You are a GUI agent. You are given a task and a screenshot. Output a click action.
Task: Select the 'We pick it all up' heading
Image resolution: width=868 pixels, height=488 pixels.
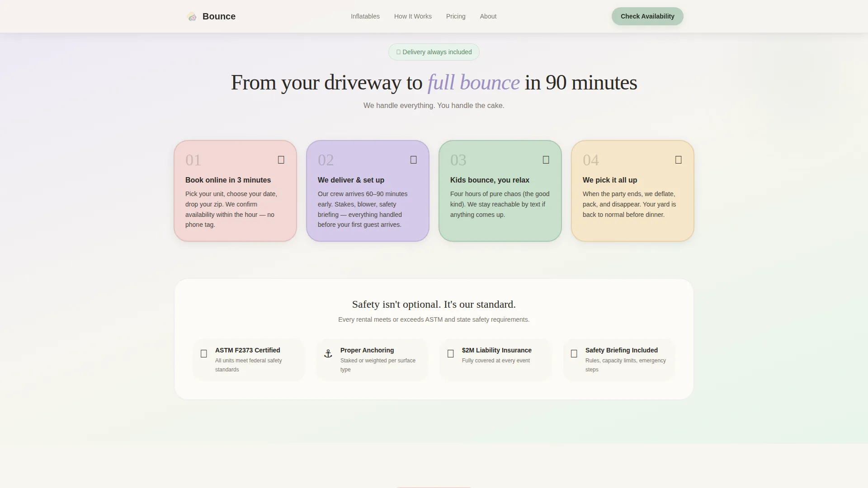(610, 180)
